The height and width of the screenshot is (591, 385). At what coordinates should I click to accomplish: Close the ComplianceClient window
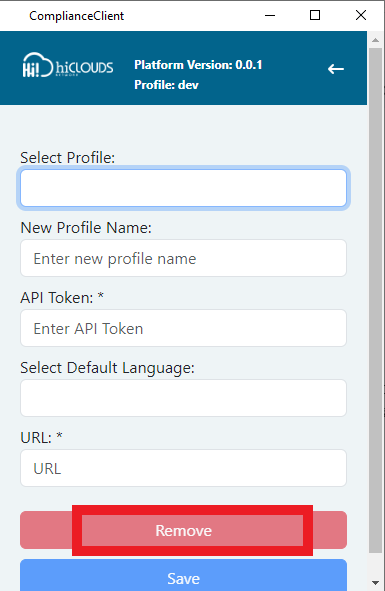(x=361, y=15)
